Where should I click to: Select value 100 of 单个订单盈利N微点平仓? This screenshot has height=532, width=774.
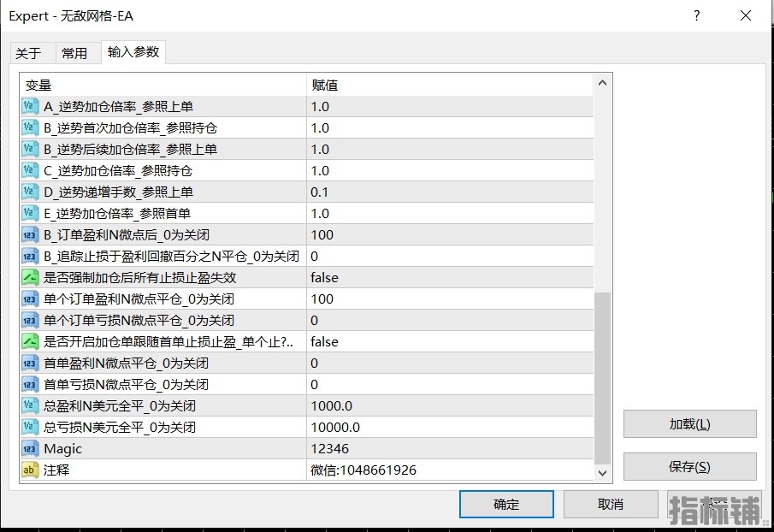[322, 299]
